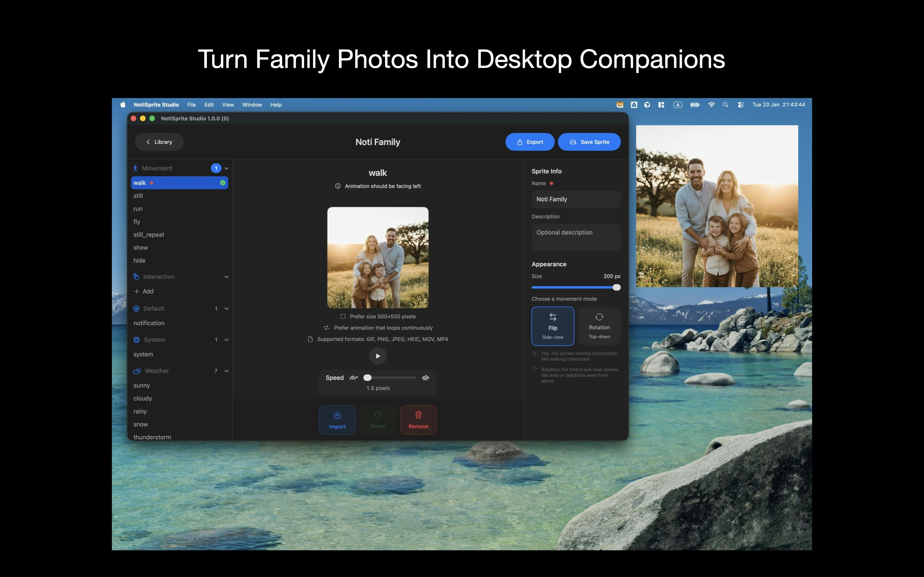
Task: Select the Rotation top-down movement mode
Action: [x=599, y=326]
